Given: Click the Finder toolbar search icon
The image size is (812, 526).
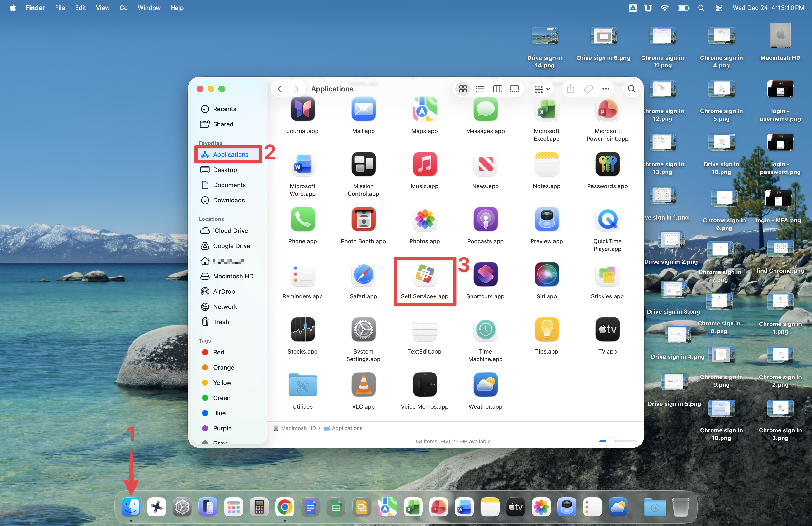Looking at the screenshot, I should point(632,89).
